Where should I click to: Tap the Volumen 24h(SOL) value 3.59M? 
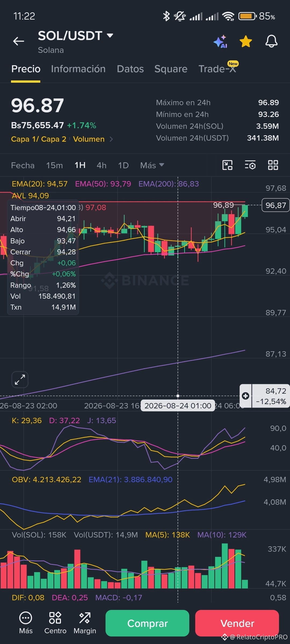coord(267,126)
